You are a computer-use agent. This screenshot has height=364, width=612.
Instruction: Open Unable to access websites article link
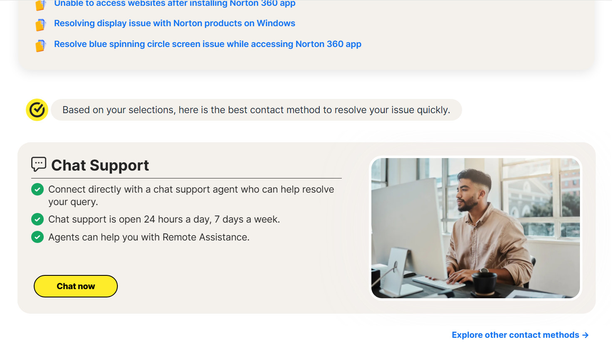pos(174,4)
